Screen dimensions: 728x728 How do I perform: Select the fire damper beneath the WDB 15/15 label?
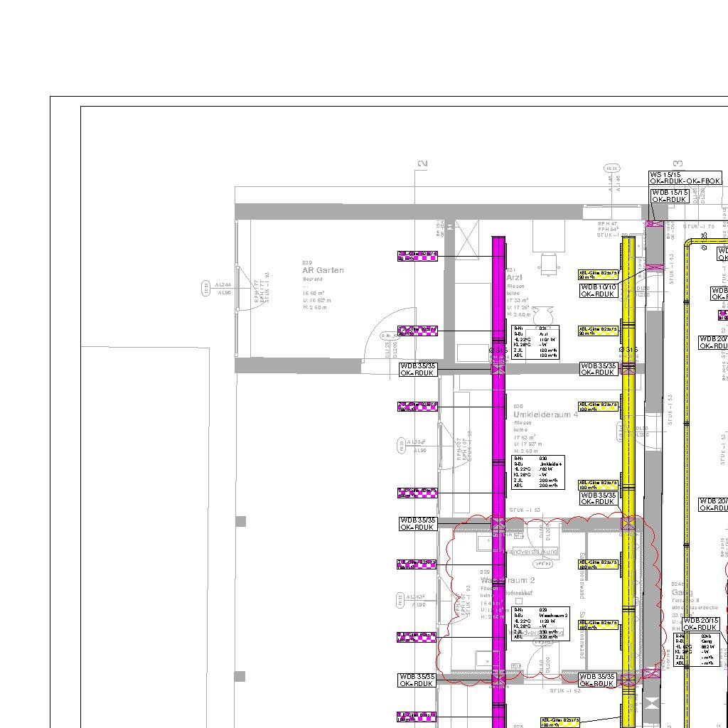(x=654, y=224)
